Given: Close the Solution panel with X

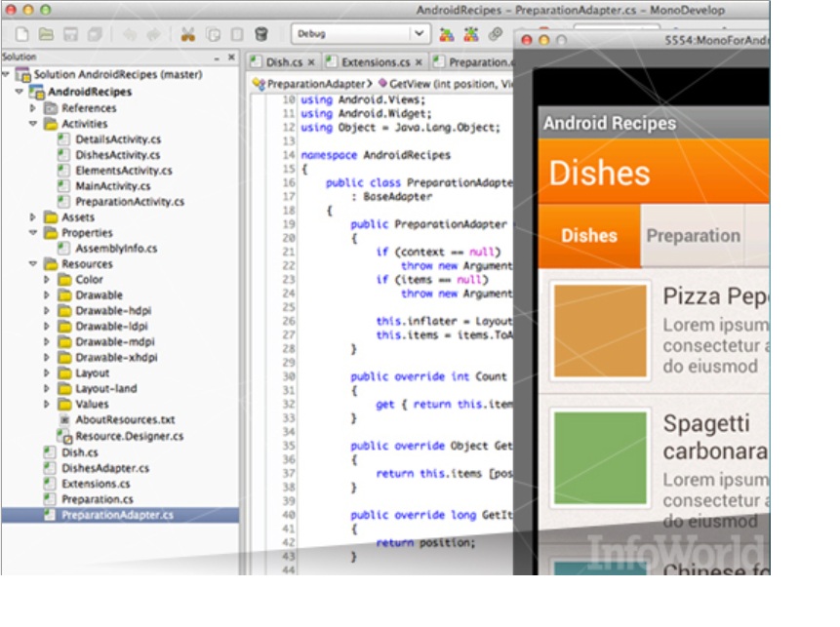Looking at the screenshot, I should (231, 59).
